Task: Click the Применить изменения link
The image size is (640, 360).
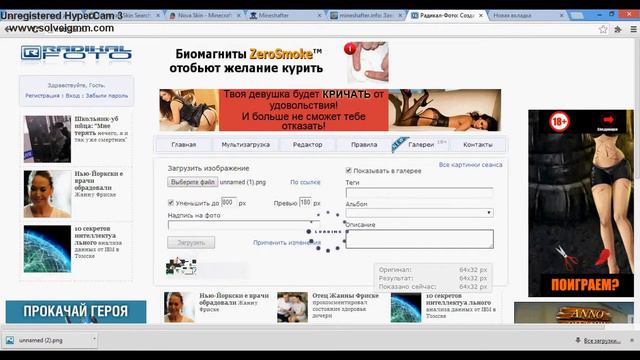Action: [287, 242]
